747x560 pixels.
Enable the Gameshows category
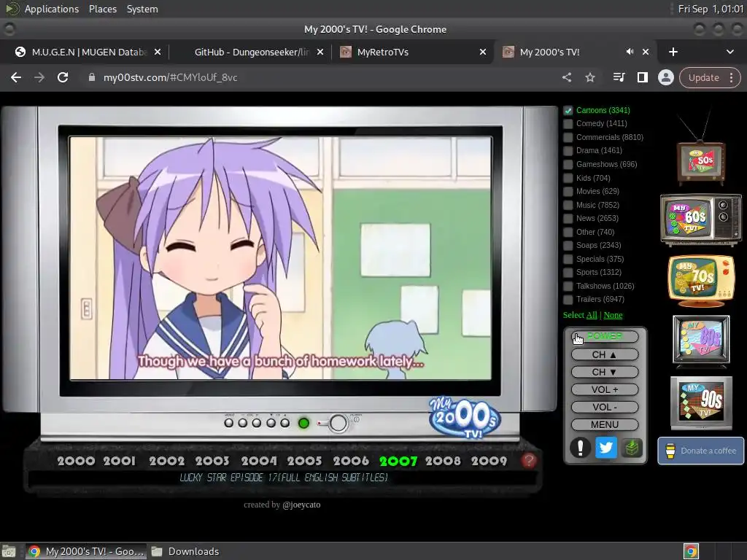[568, 164]
